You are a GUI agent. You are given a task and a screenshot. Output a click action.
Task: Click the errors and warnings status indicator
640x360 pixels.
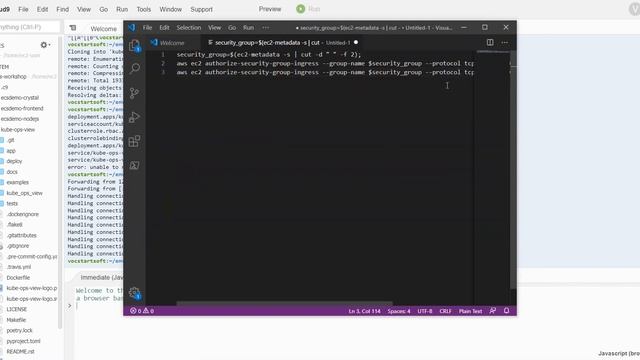click(142, 311)
